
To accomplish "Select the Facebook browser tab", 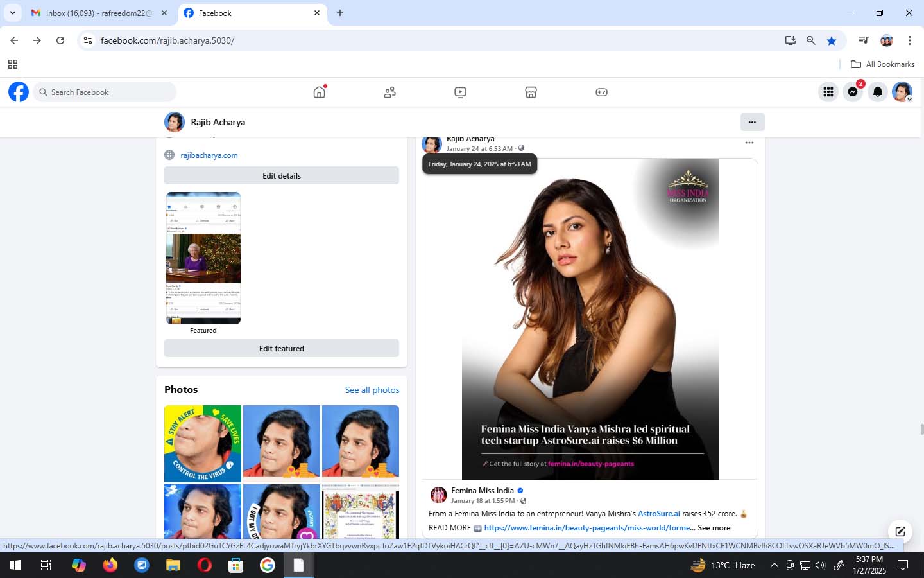I will coord(252,13).
